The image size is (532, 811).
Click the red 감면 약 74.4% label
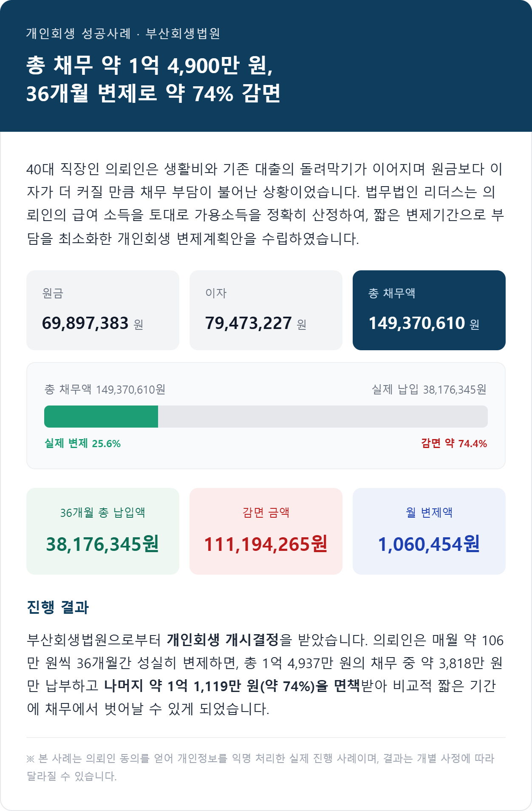coord(454,443)
